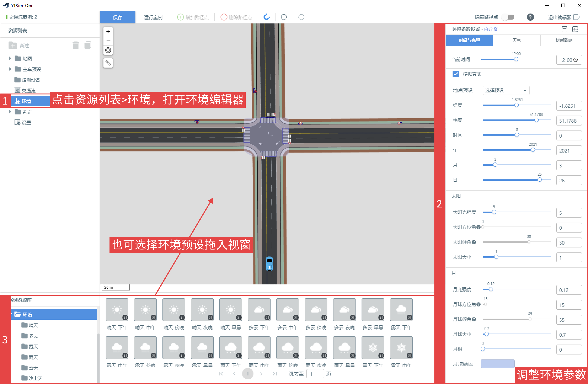Click the recenter view circle icon

coord(108,50)
